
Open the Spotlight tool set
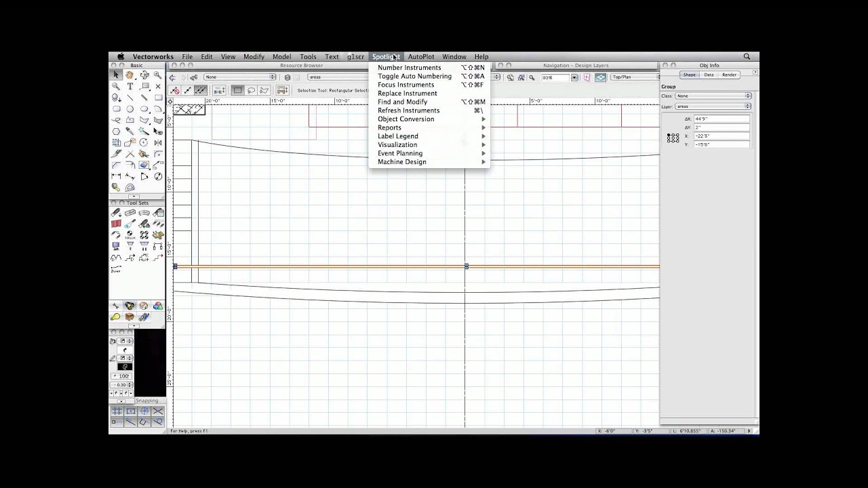130,306
